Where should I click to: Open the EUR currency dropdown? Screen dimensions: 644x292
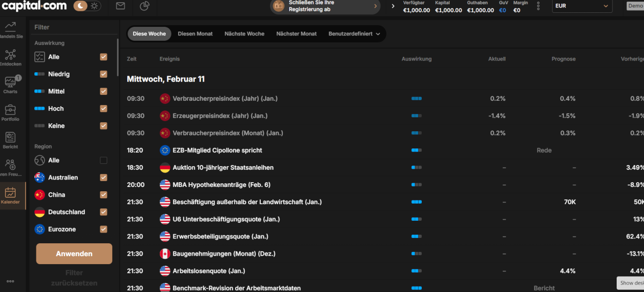(582, 6)
